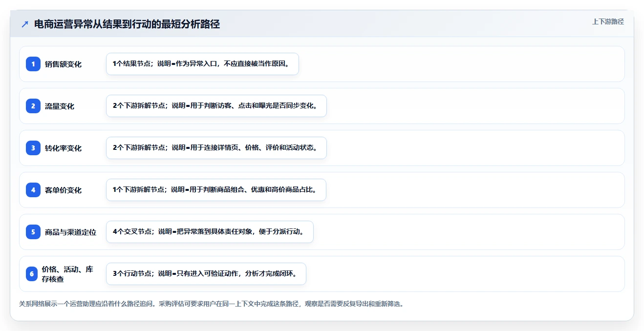
Task: Open the description box about 详情页、价格、评价
Action: tap(216, 148)
